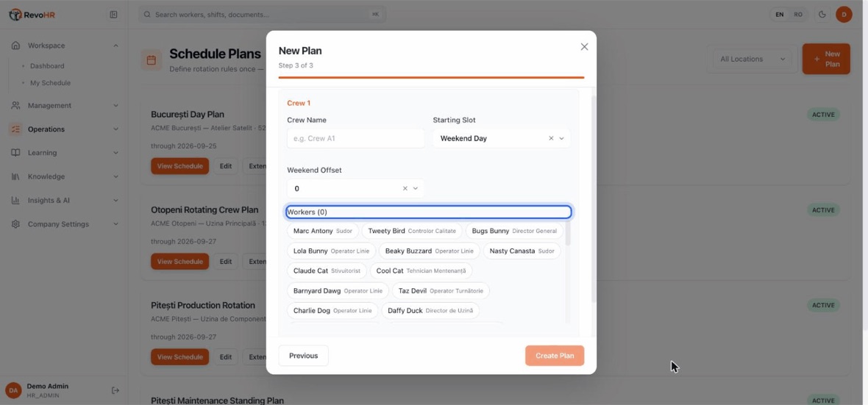Open the user avatar D menu

tap(844, 15)
